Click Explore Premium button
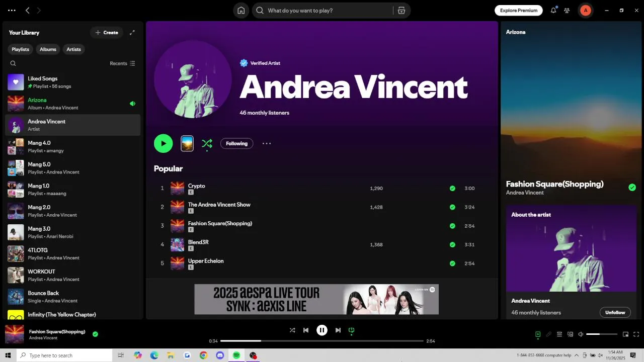 point(519,10)
